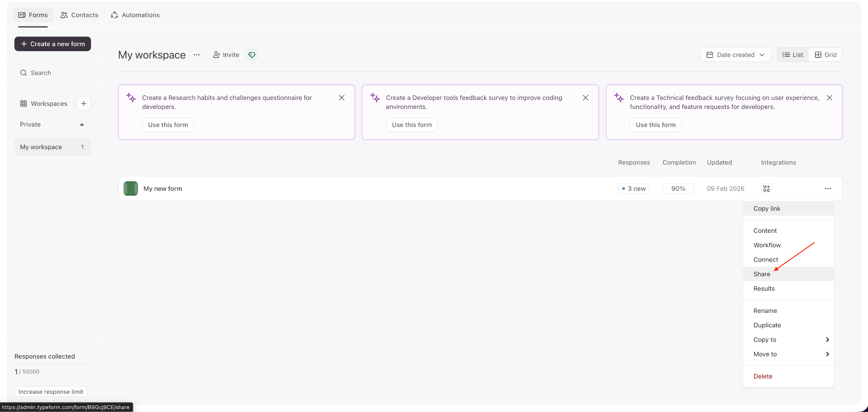Click the add workspace plus icon
Viewport: 868px width, 412px height.
(x=83, y=104)
